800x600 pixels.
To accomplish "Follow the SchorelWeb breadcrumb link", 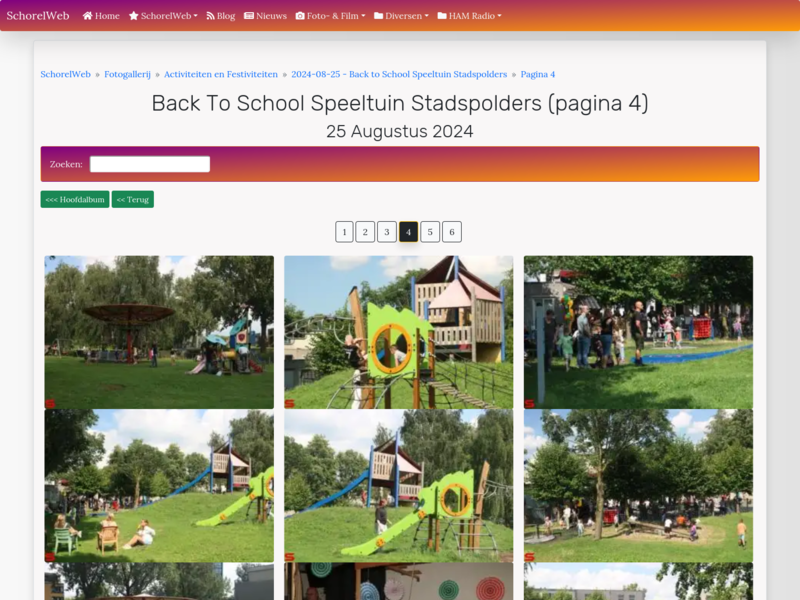I will point(65,74).
